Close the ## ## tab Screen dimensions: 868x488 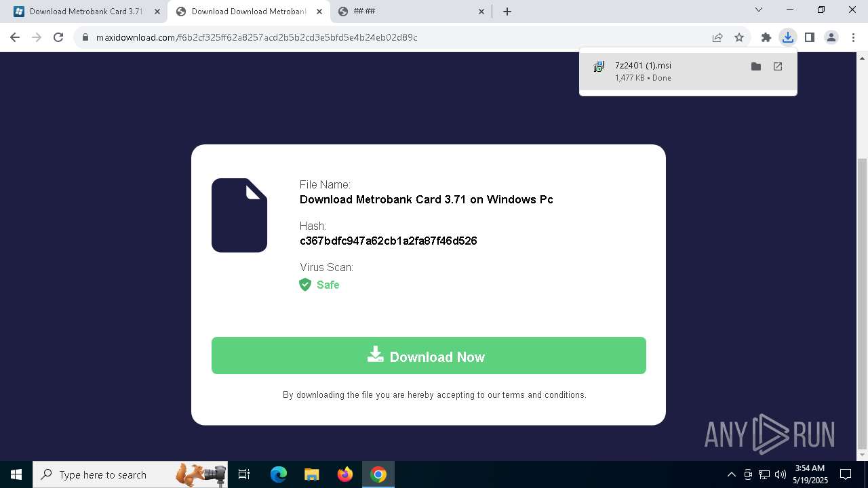(481, 12)
